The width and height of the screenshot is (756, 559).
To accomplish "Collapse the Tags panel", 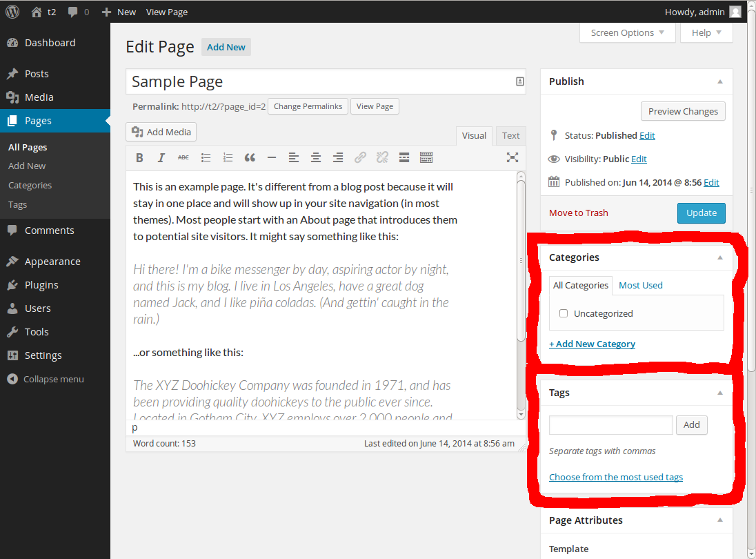I will [x=720, y=393].
